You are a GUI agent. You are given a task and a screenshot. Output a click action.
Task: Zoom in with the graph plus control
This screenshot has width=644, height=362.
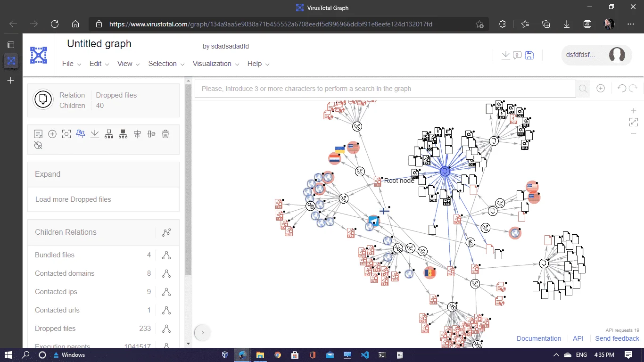(634, 111)
